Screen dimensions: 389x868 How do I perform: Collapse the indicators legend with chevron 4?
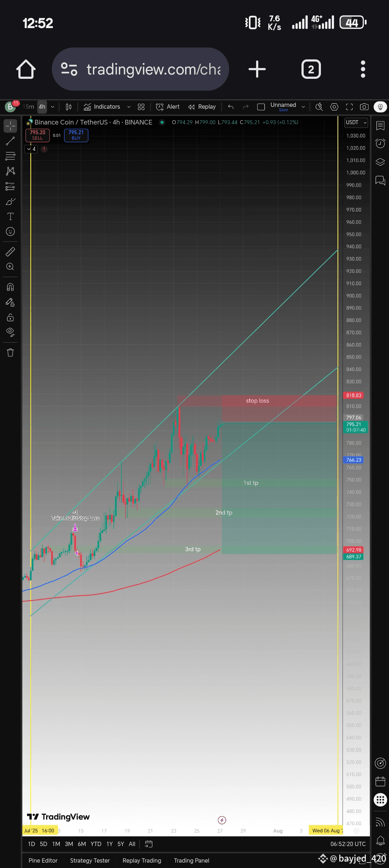(31, 149)
